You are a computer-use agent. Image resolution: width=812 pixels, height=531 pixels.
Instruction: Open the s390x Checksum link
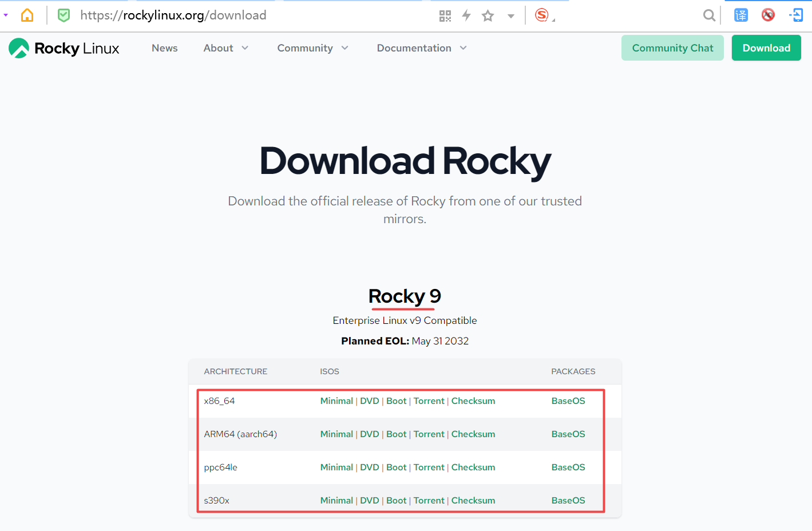(473, 501)
